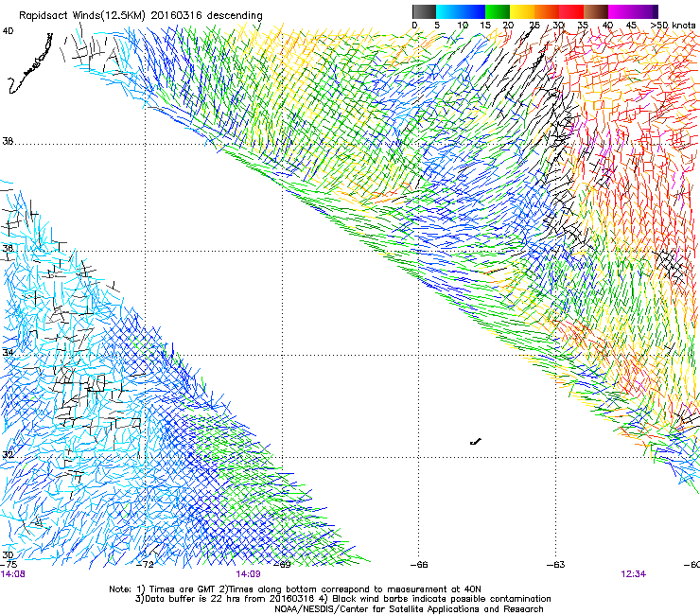This screenshot has height=615, width=700.
Task: Click the orange 25-30 knots color swatch
Action: (547, 11)
